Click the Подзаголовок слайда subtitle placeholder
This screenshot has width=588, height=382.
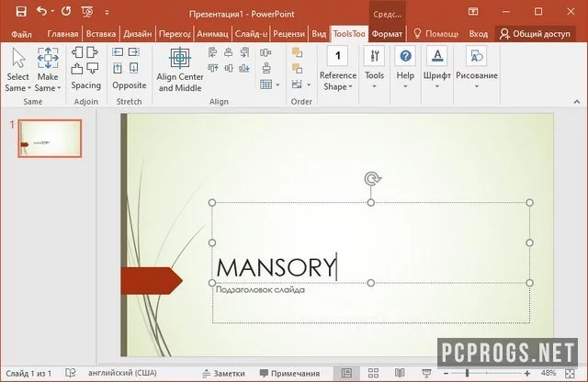pyautogui.click(x=260, y=290)
